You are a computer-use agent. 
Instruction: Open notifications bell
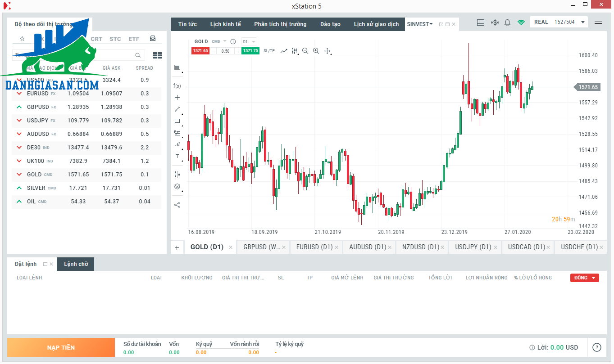508,22
